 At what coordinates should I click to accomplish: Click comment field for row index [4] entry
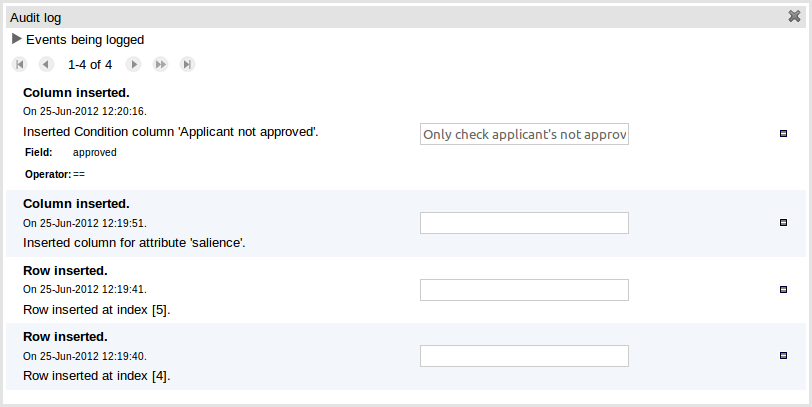pos(524,356)
